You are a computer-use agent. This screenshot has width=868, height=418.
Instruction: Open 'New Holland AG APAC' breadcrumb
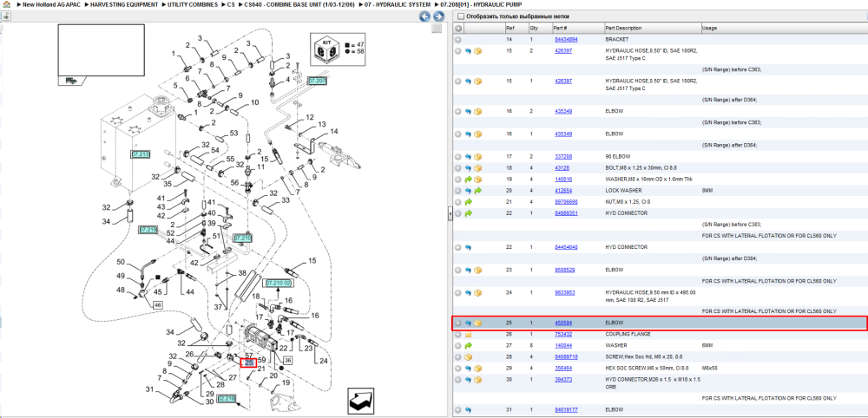coord(51,4)
